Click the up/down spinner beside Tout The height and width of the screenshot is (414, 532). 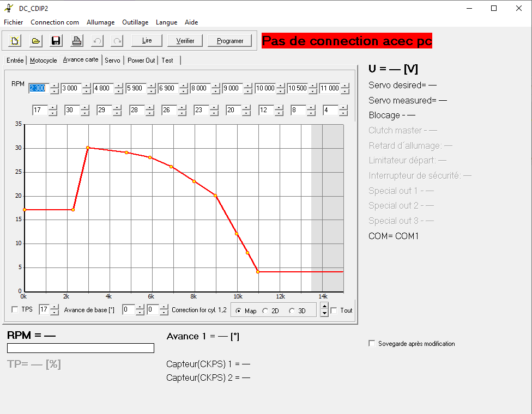(324, 310)
